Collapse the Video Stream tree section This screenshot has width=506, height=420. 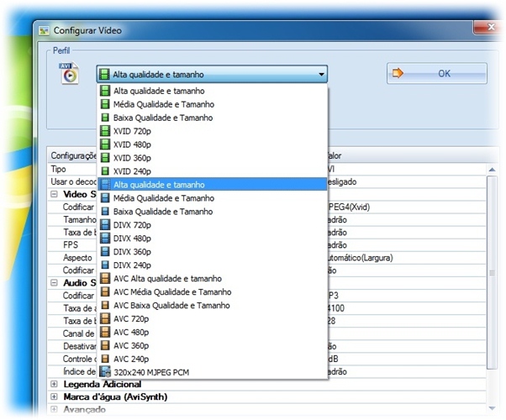[x=55, y=194]
